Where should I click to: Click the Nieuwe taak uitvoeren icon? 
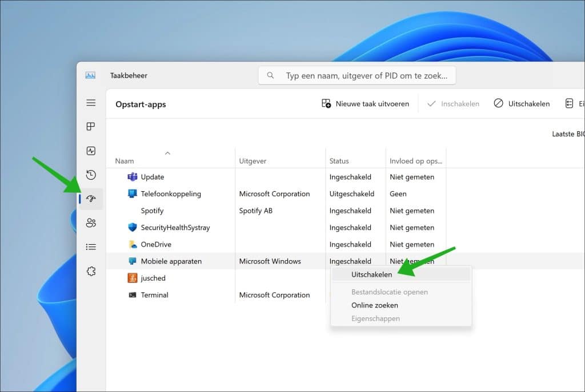coord(326,104)
